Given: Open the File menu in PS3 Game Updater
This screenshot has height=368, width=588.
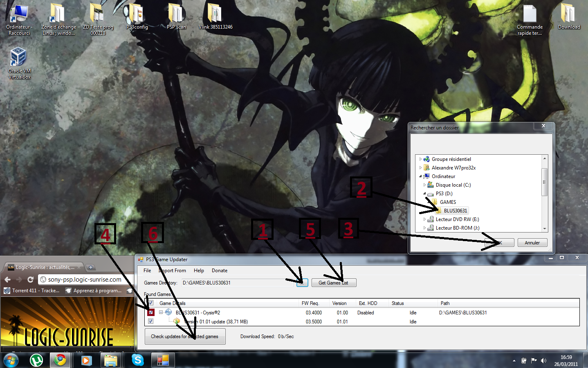Looking at the screenshot, I should 147,271.
